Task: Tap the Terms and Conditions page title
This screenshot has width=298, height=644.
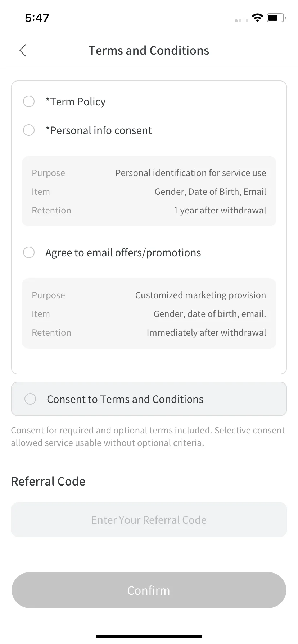Action: [x=149, y=51]
